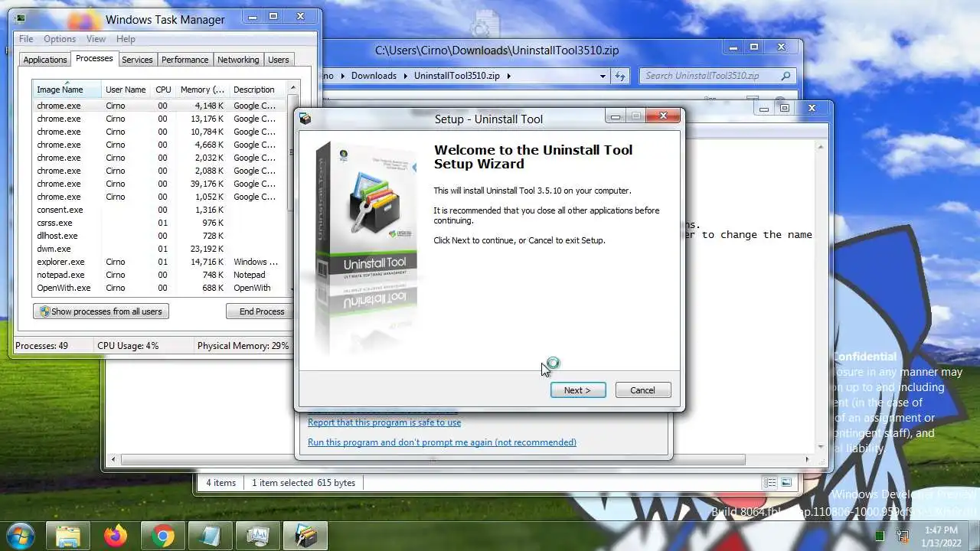The width and height of the screenshot is (980, 551).
Task: Click the horizontal scrollbar in Notepad window
Action: [x=433, y=459]
